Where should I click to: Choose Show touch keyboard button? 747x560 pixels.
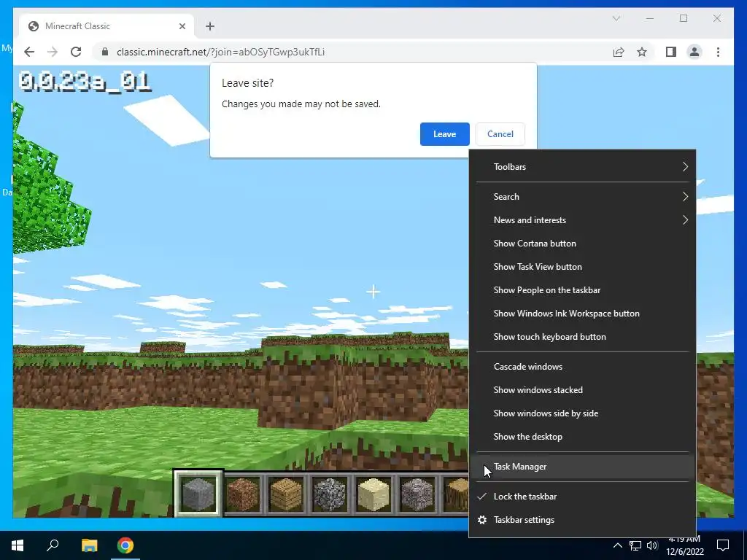click(583, 337)
